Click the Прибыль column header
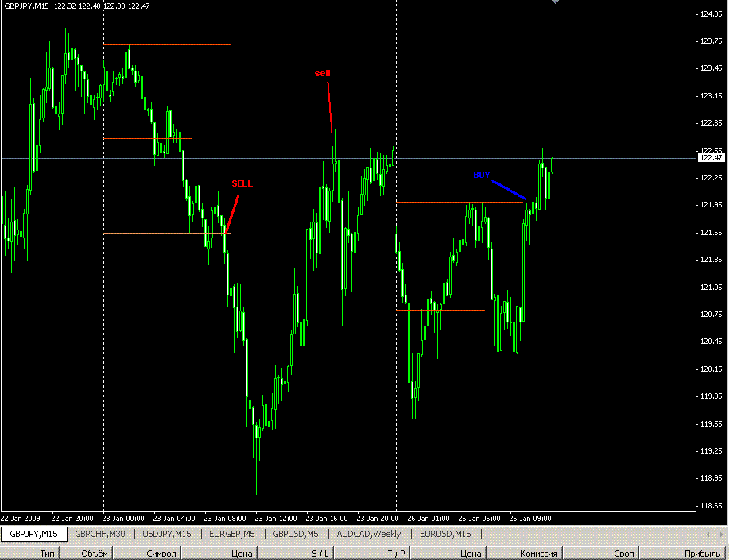Screen dimensions: 729x560 (x=704, y=554)
